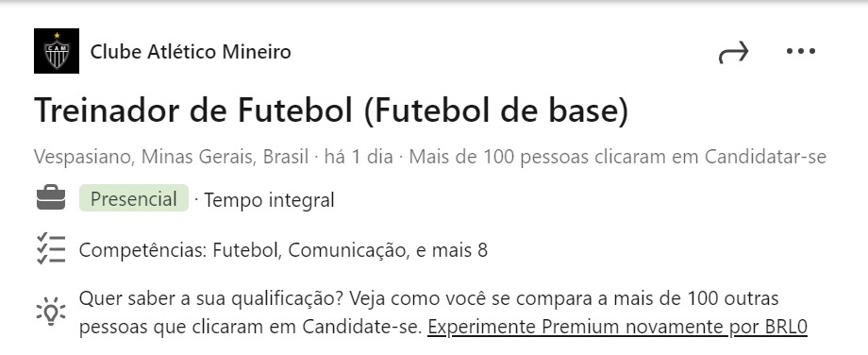Screen dimensions: 868x355
Task: Click the Comunicação skill in Competências
Action: pyautogui.click(x=346, y=251)
